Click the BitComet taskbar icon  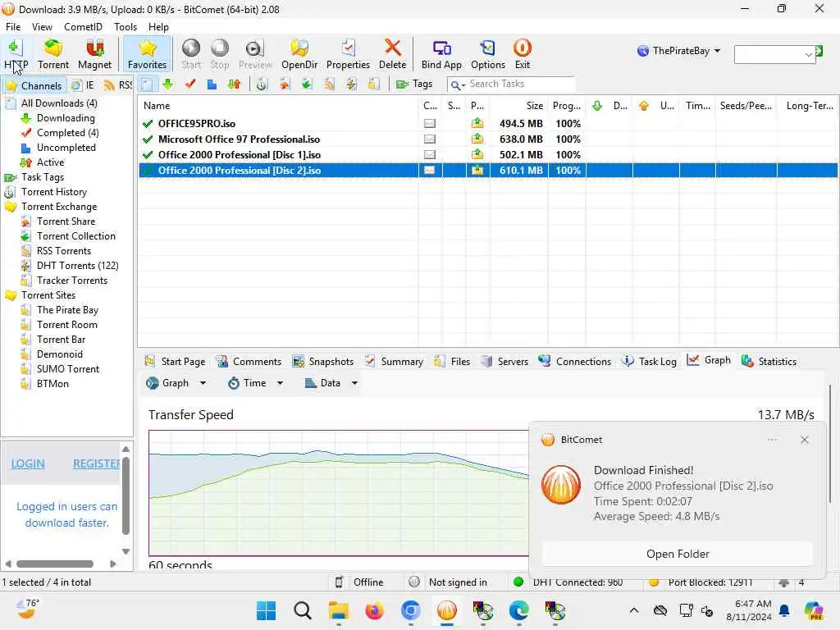point(447,610)
